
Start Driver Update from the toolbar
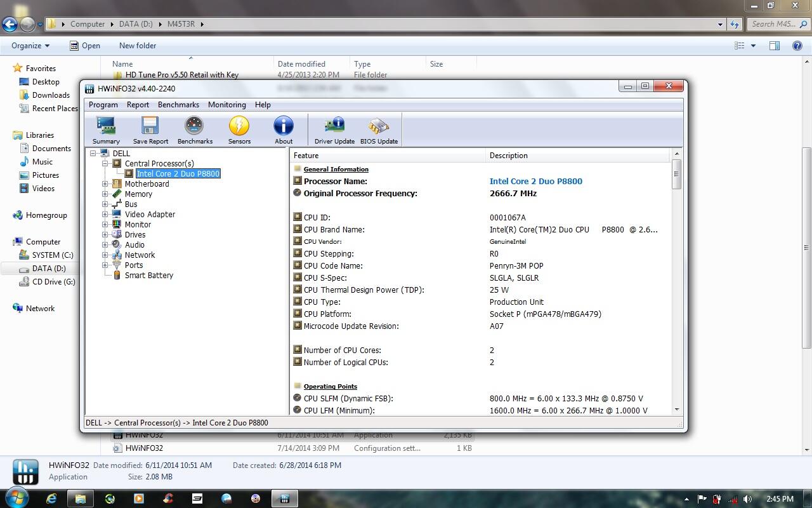[x=334, y=130]
